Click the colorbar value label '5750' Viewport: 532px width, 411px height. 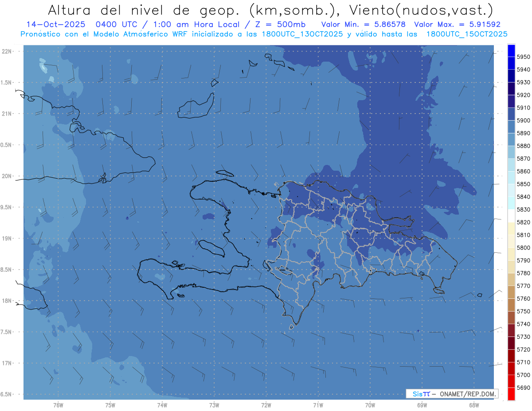coord(523,311)
